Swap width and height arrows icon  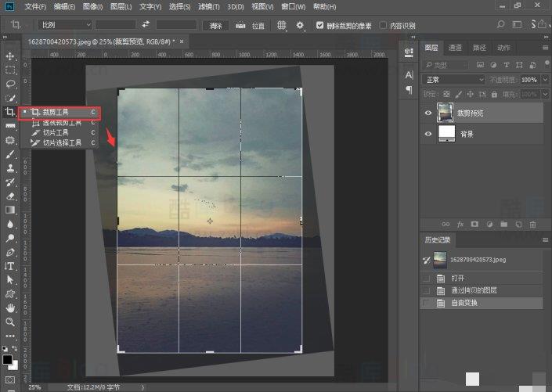tap(146, 25)
